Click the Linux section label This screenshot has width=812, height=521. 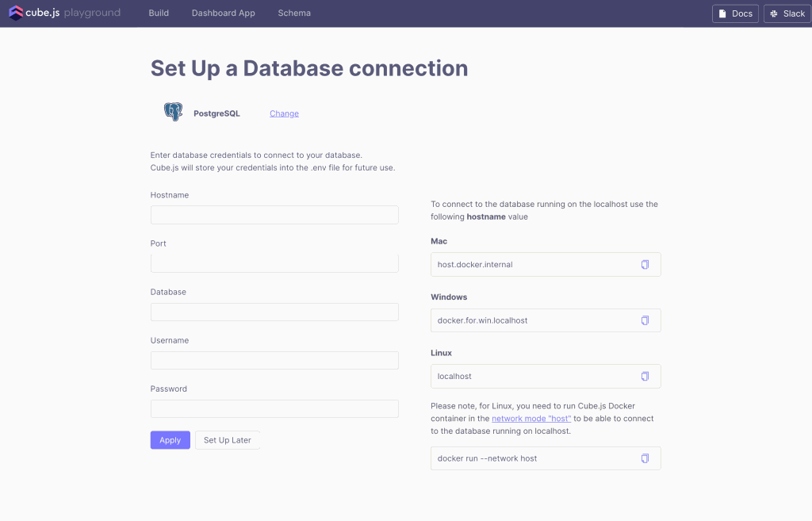(441, 353)
